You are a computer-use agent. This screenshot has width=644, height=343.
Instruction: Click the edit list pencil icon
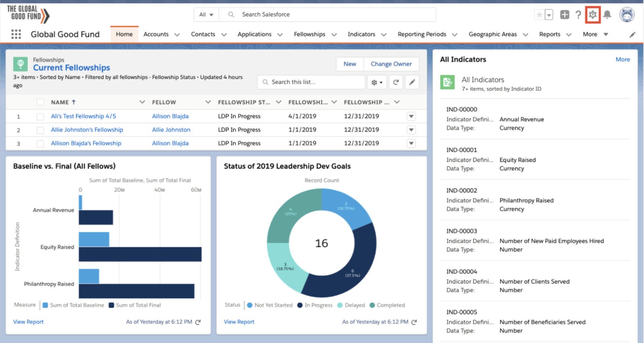coord(412,82)
